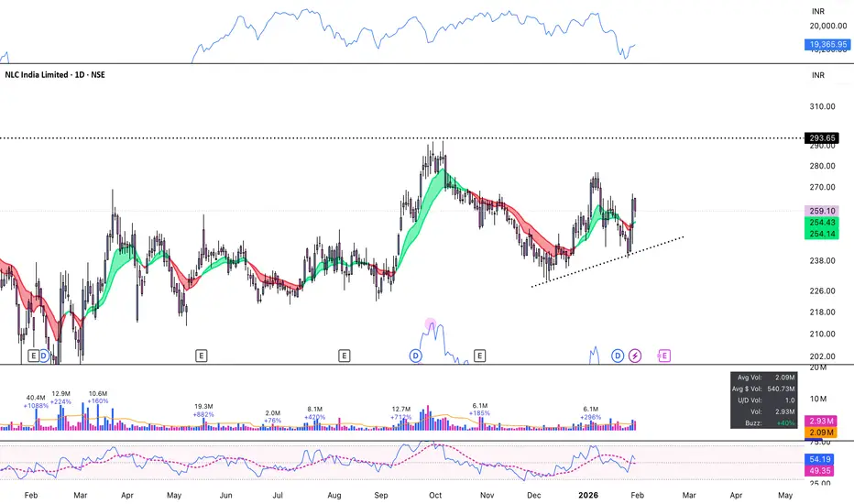Select the green 254.14 moving average label
Image resolution: width=854 pixels, height=504 pixels.
pos(822,234)
